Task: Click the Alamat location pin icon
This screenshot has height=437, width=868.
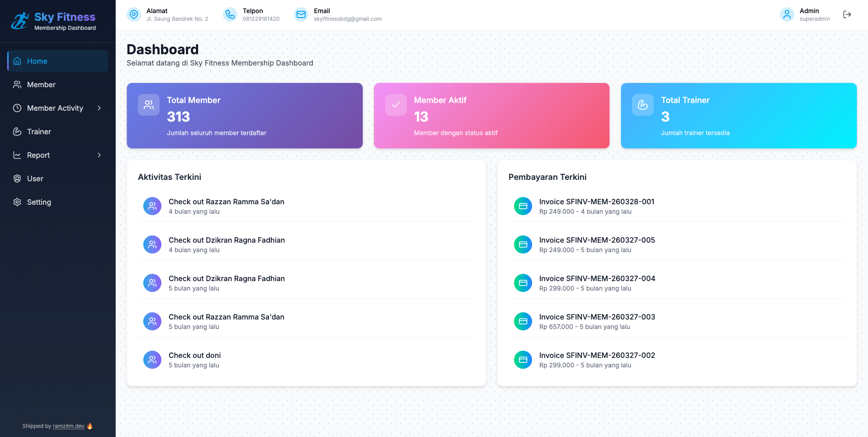Action: pos(134,15)
